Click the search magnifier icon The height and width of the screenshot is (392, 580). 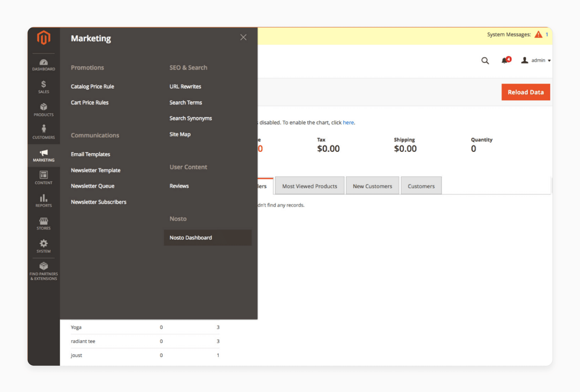point(485,61)
